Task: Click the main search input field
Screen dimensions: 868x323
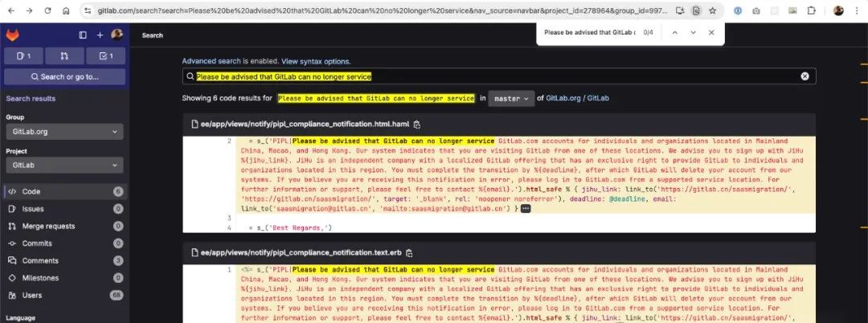Action: coord(499,76)
